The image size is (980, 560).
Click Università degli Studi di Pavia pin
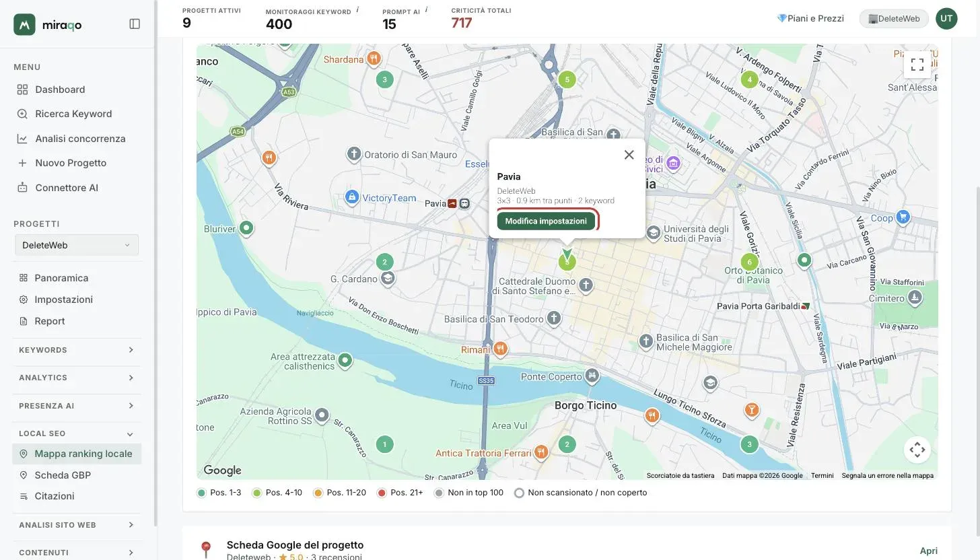coord(653,233)
